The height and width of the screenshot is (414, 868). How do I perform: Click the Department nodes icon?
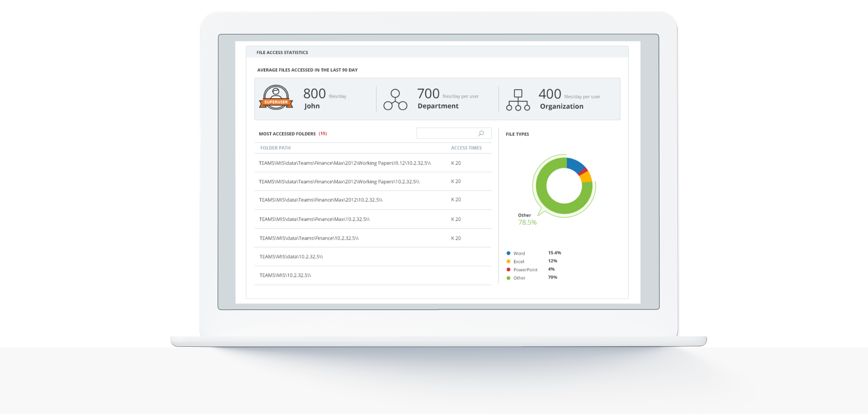click(395, 99)
